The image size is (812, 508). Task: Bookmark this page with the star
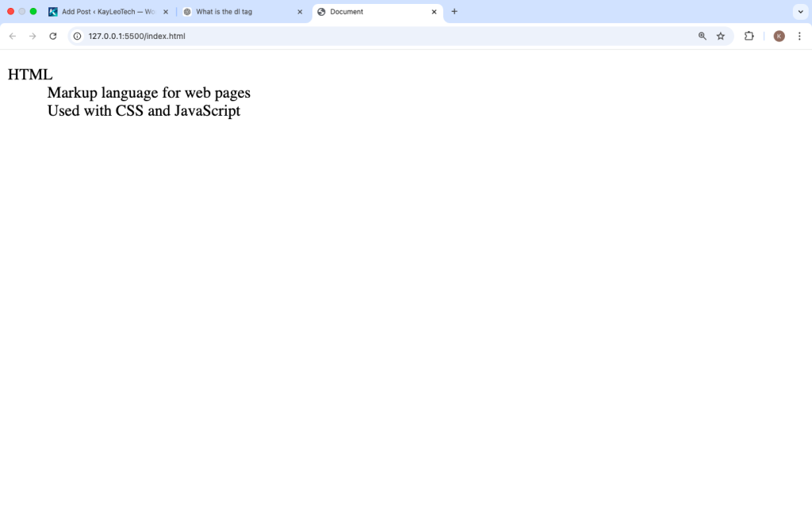point(721,36)
